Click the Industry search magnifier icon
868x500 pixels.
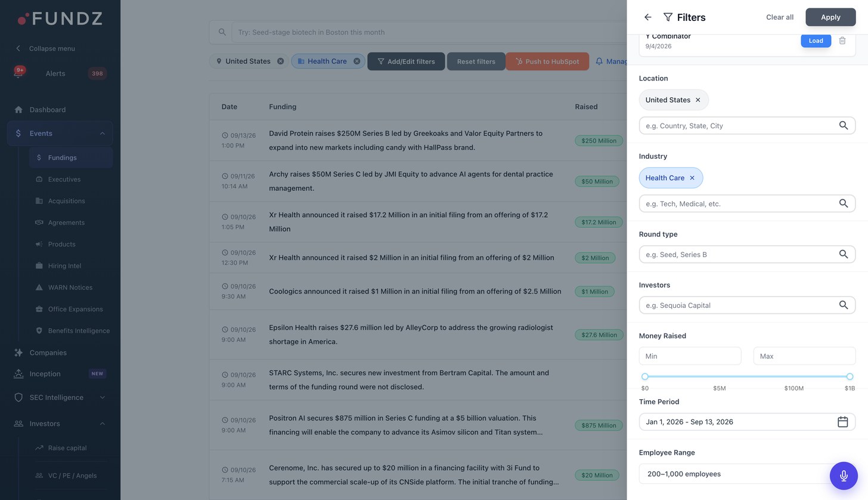[844, 203]
